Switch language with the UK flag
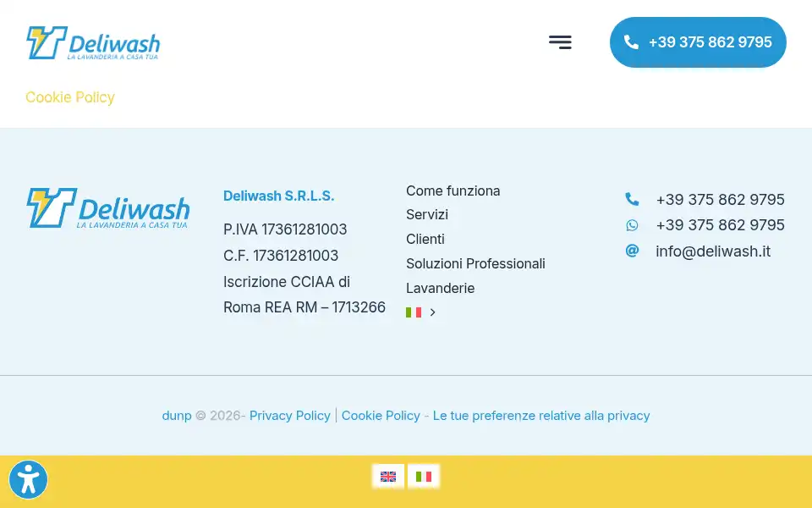 point(388,477)
